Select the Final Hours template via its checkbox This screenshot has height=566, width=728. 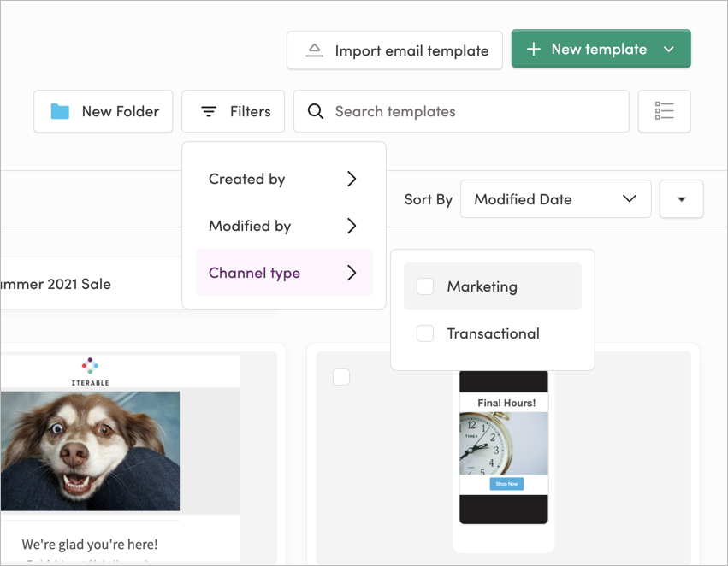[341, 376]
